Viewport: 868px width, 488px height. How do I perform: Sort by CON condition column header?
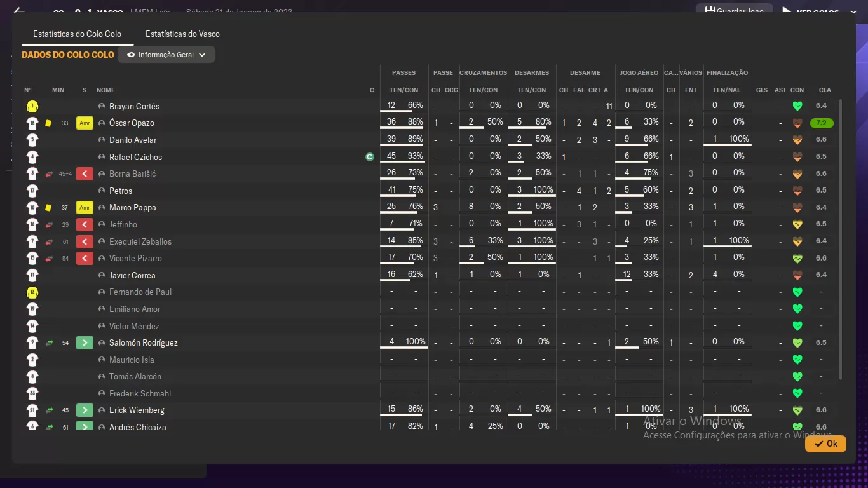pos(797,90)
